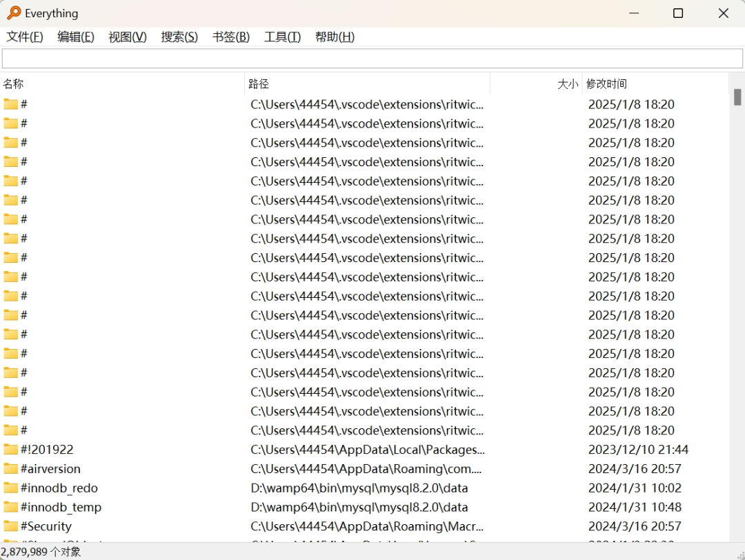Click the 2,879,989 个对象 status text
The height and width of the screenshot is (560, 745).
point(41,552)
